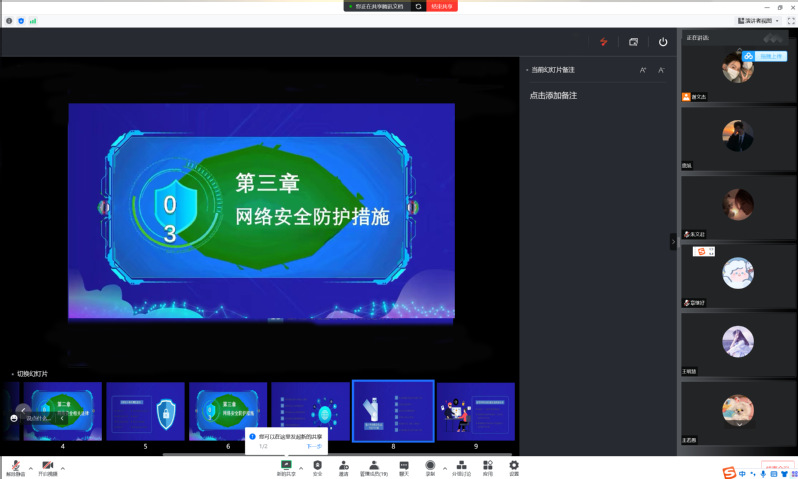Open the chat panel icon
Screen dimensions: 798x479
pyautogui.click(x=404, y=466)
